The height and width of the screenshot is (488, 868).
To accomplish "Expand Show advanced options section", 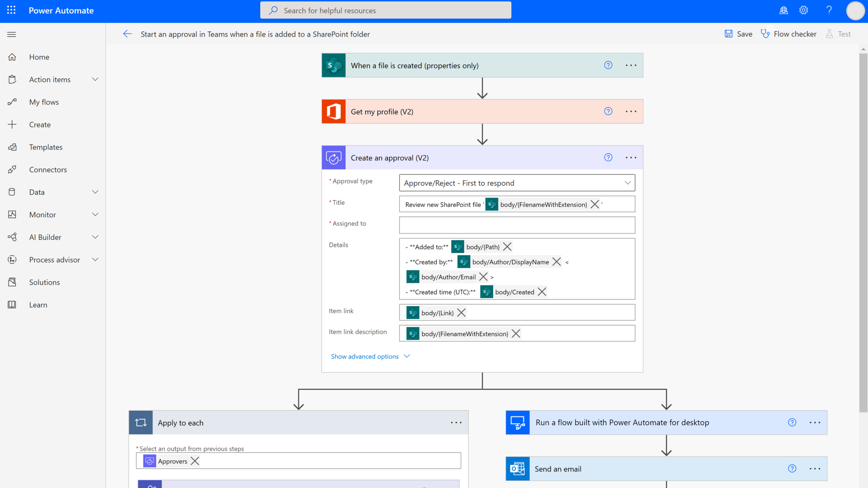I will 370,356.
